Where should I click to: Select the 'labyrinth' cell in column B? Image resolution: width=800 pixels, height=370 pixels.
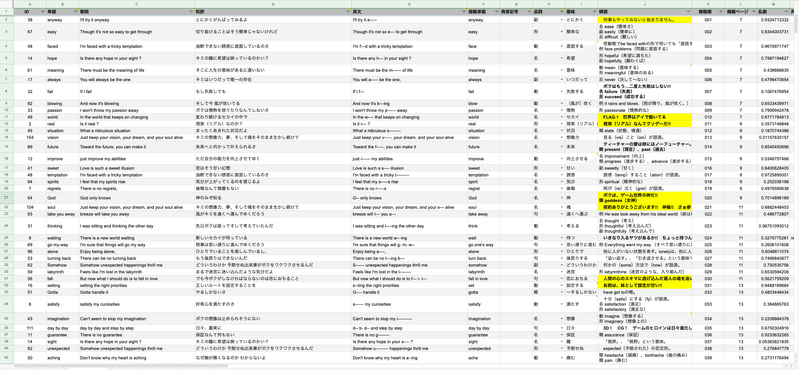tap(62, 272)
